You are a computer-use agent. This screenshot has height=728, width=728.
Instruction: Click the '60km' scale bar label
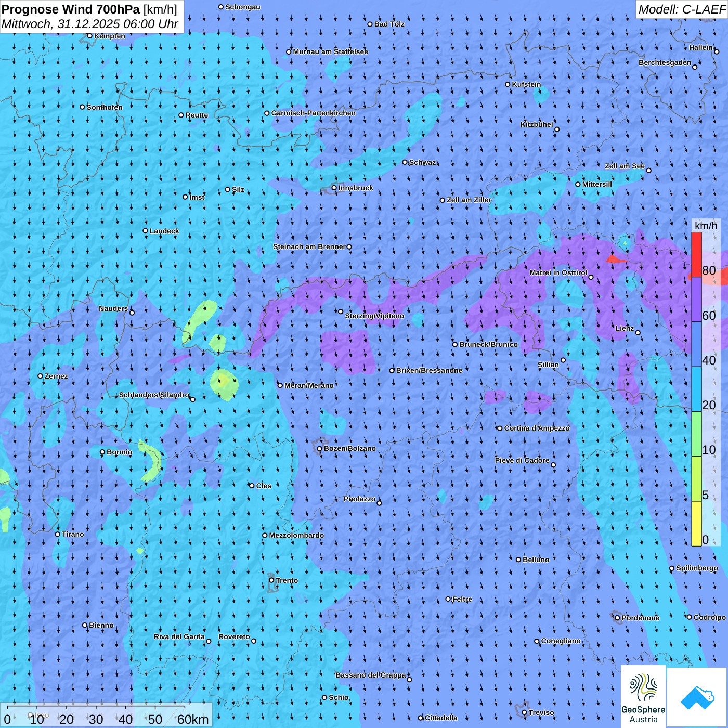point(193,720)
